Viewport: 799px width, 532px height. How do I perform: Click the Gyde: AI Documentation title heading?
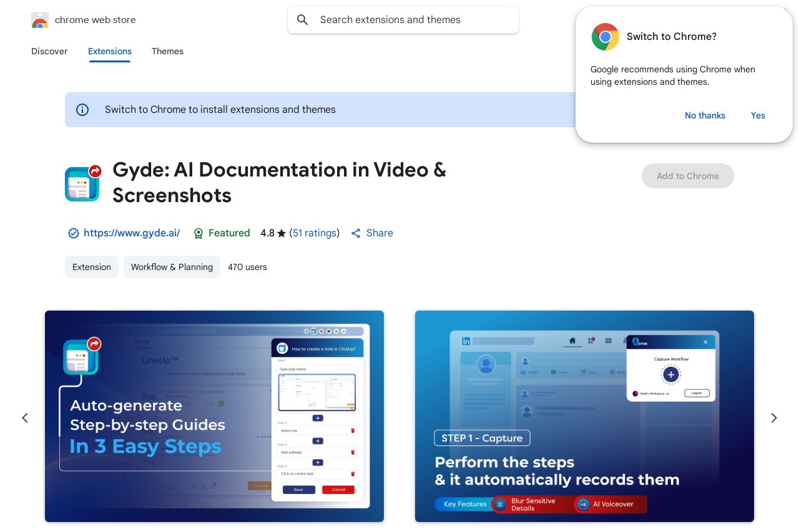279,183
